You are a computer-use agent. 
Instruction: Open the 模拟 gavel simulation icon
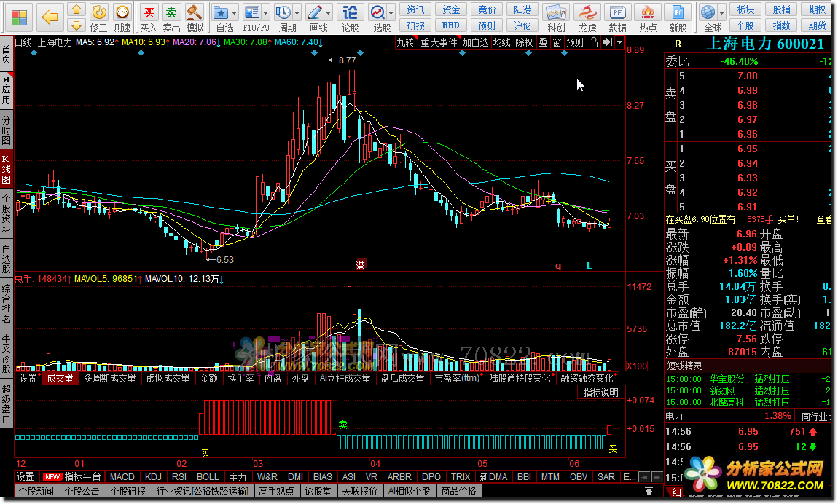(194, 12)
